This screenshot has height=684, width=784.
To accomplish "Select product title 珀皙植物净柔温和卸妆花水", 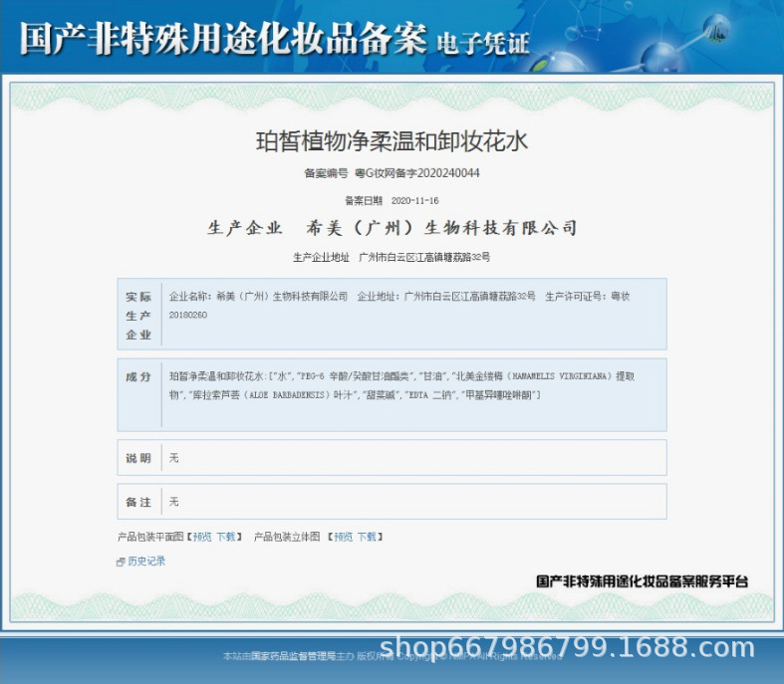I will pos(392,141).
